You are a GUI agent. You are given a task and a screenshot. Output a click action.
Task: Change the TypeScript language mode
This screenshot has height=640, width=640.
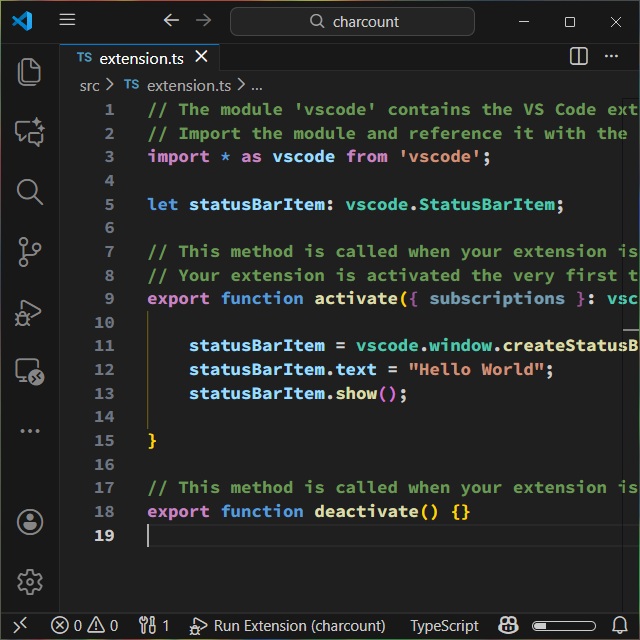coord(444,626)
